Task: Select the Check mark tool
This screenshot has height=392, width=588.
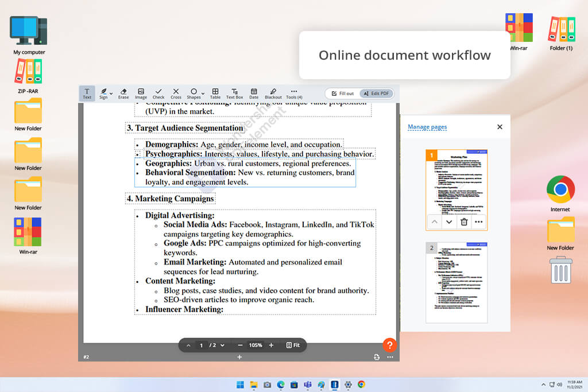Action: point(158,94)
